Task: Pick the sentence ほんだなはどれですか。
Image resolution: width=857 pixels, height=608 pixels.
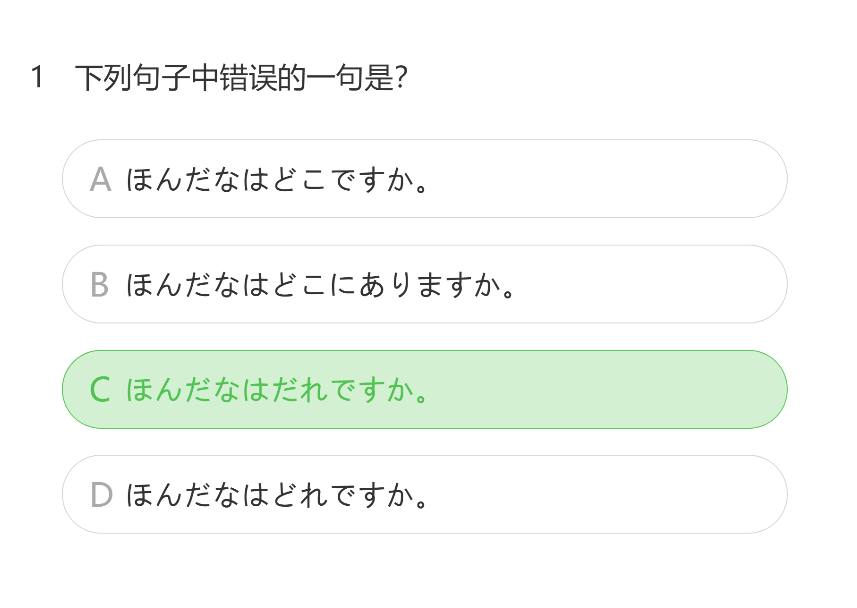Action: click(x=279, y=495)
